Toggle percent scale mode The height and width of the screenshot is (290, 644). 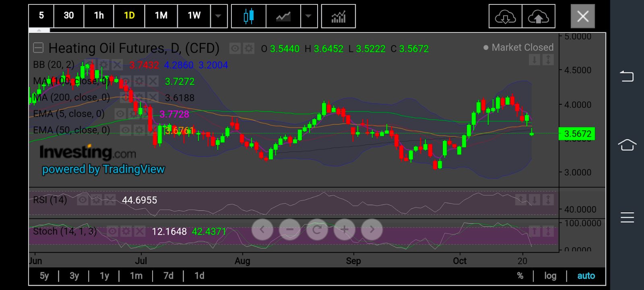(520, 276)
